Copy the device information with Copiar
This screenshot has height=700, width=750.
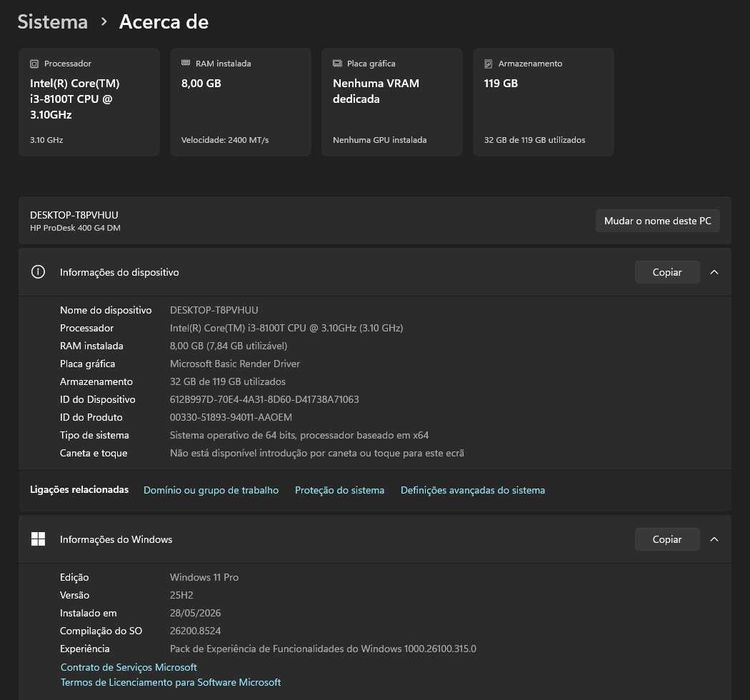pos(667,272)
